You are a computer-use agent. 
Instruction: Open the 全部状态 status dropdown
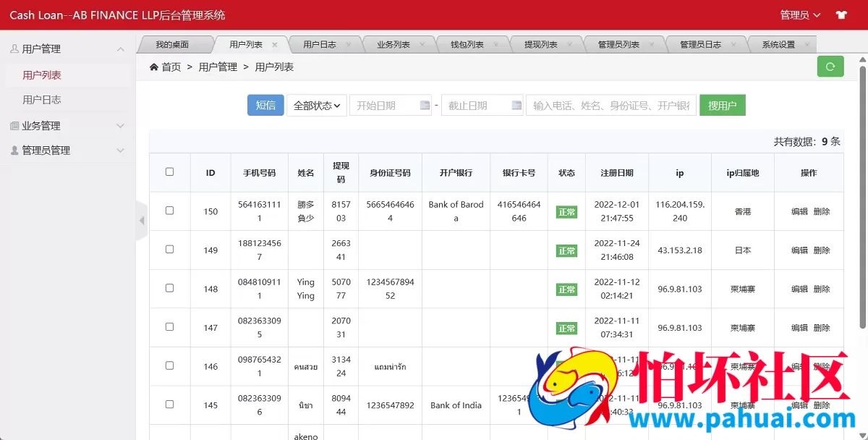point(317,106)
